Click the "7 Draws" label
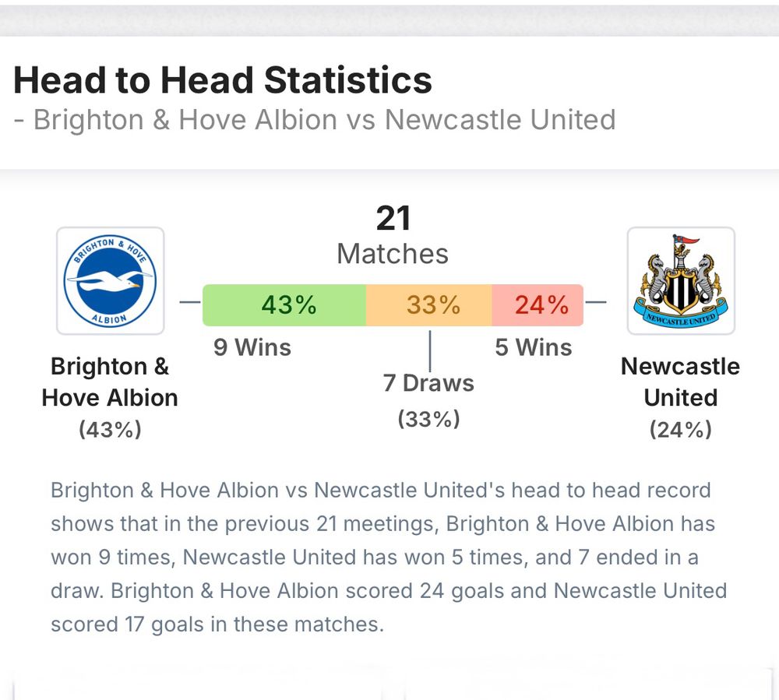The width and height of the screenshot is (779, 700). pyautogui.click(x=428, y=383)
